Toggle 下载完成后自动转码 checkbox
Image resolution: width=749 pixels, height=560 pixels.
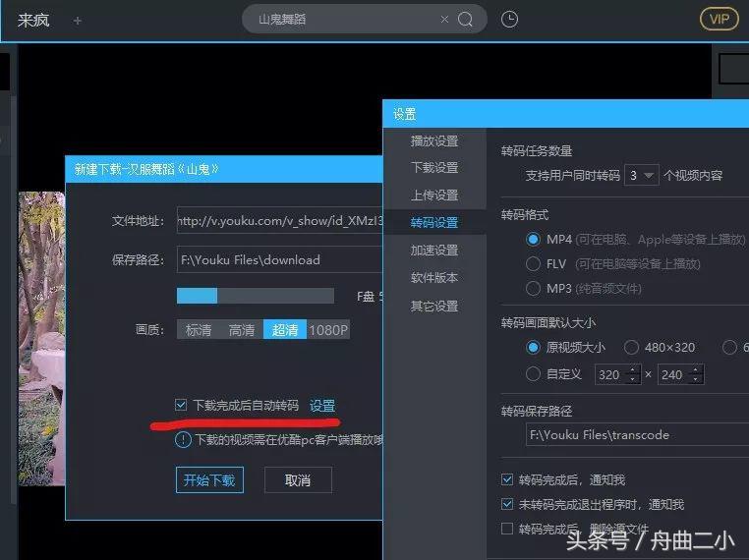pos(181,405)
